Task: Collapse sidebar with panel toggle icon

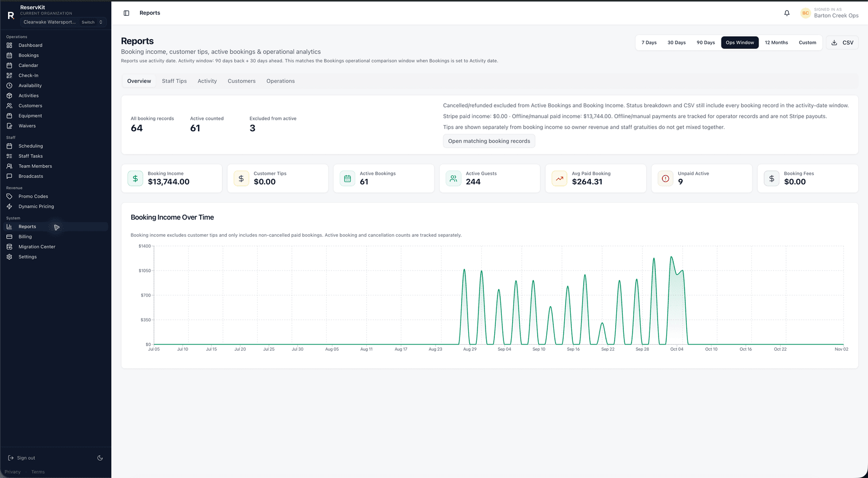Action: coord(126,13)
